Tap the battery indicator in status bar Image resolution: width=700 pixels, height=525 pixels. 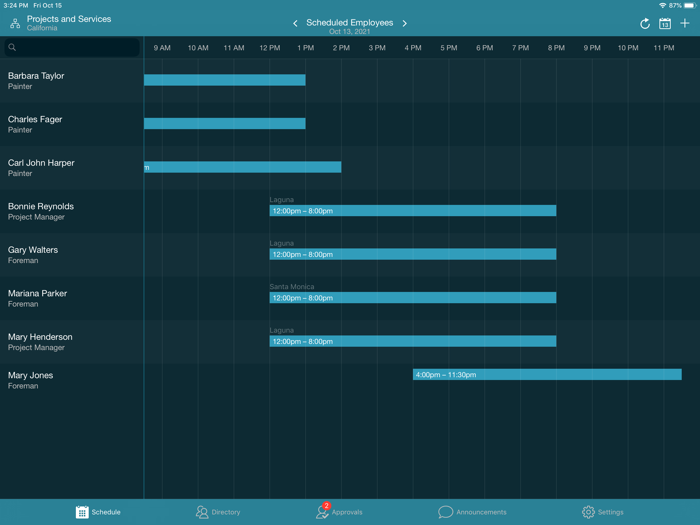click(x=690, y=5)
